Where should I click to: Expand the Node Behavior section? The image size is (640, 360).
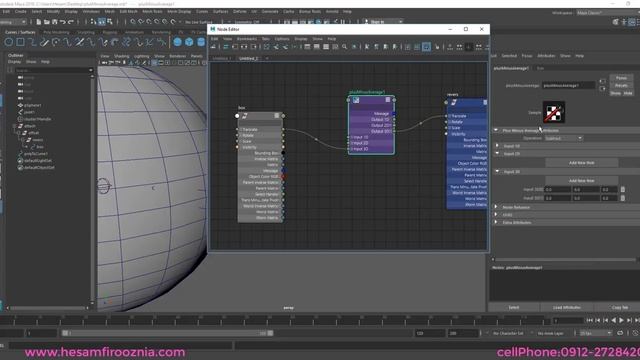(x=496, y=207)
